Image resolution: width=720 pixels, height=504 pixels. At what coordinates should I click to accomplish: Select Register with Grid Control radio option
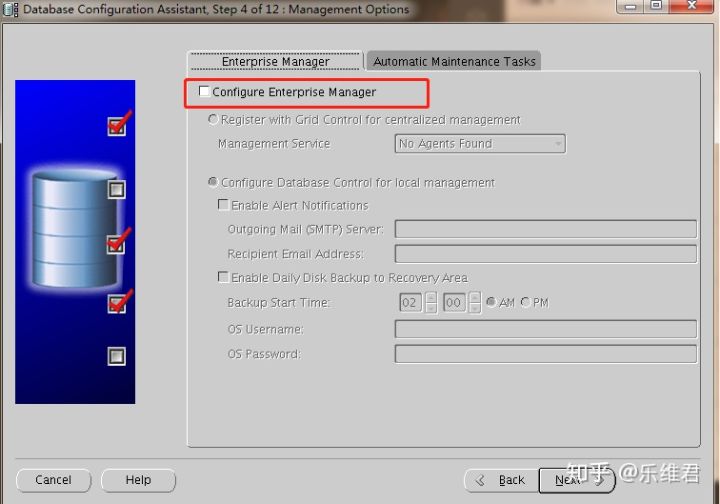tap(212, 119)
